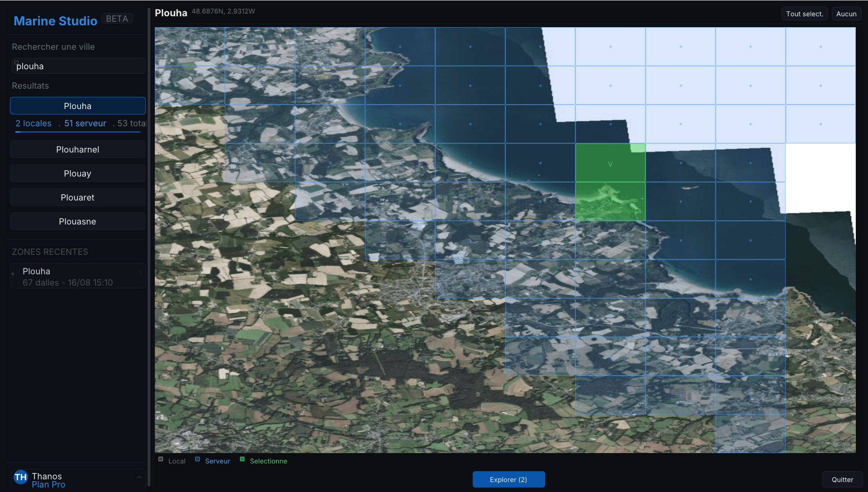Select the Plouharnel search result
This screenshot has height=492, width=868.
click(x=77, y=149)
